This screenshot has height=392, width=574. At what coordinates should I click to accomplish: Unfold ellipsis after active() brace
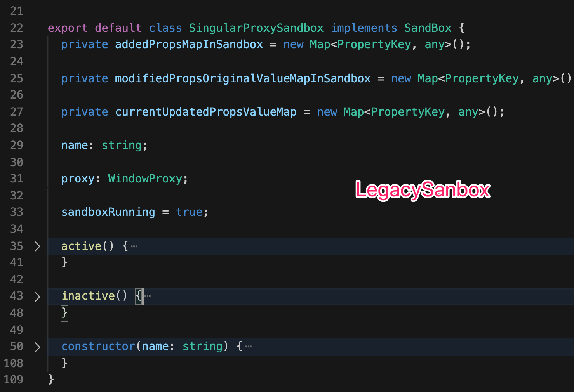coord(134,246)
